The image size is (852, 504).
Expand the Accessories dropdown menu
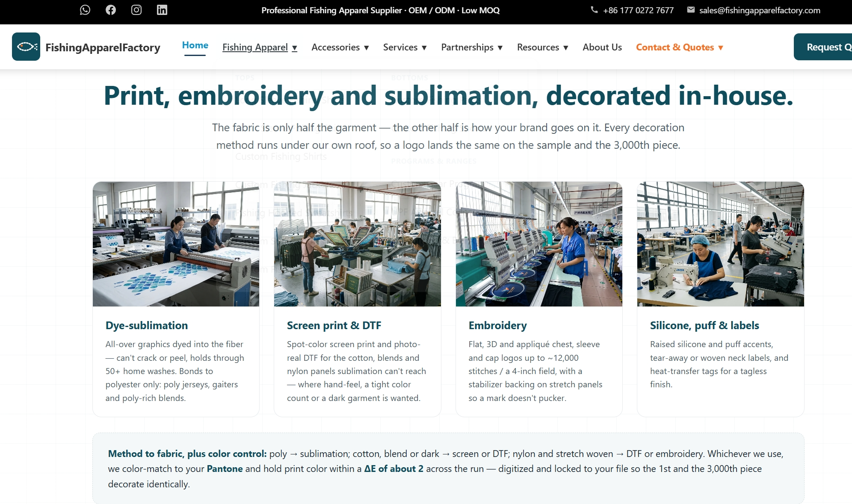340,47
